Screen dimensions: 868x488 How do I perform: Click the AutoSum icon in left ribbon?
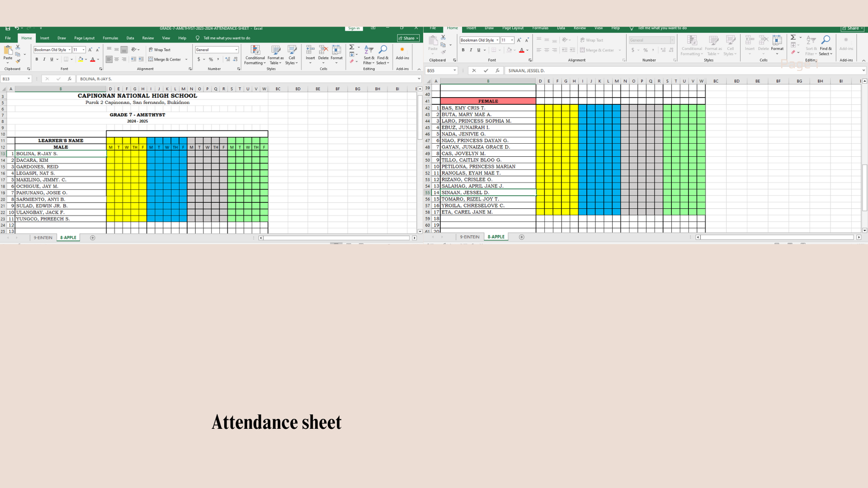pos(352,47)
